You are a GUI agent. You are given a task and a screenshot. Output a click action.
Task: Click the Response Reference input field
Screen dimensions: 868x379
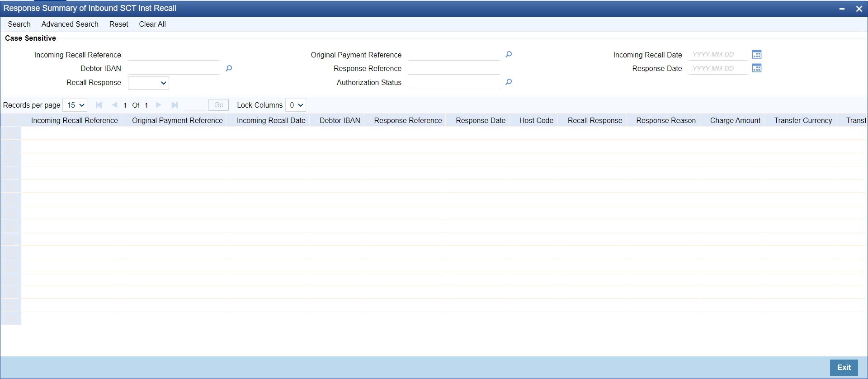click(x=454, y=68)
